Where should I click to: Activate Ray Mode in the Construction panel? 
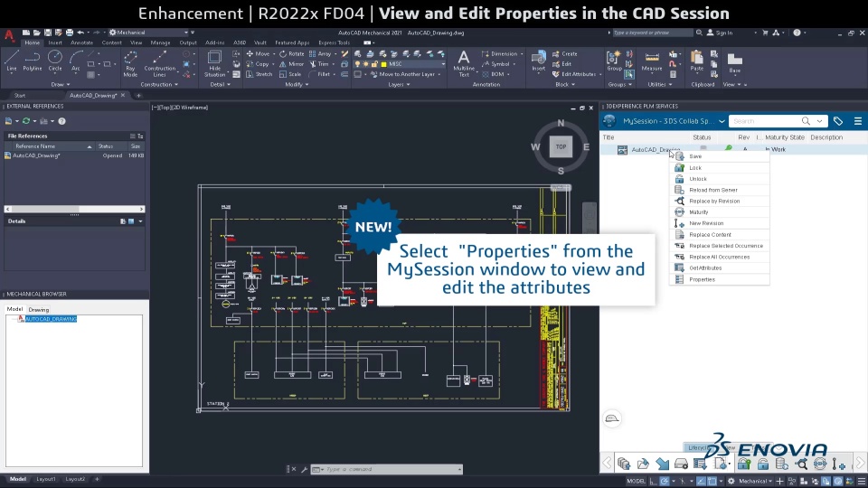[130, 63]
